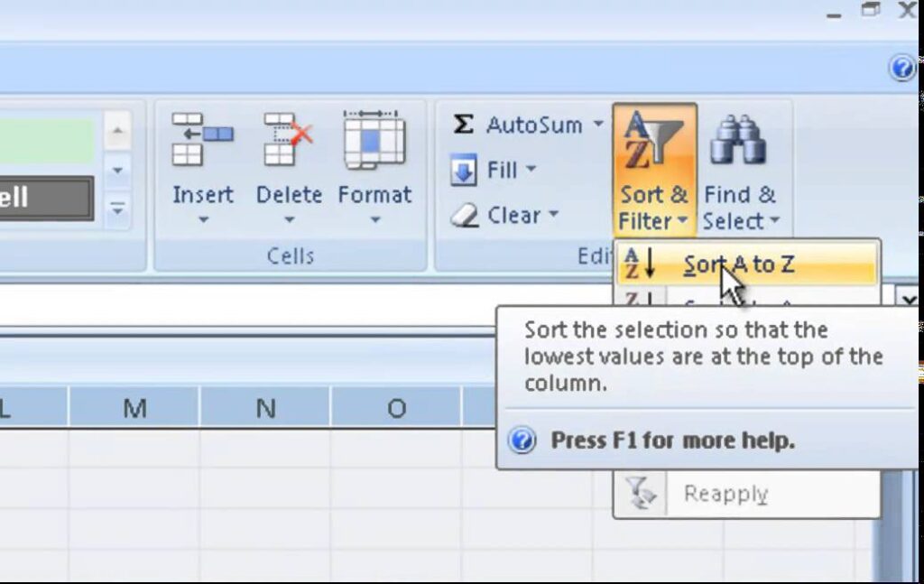This screenshot has width=924, height=584.
Task: Expand the Fill dropdown arrow
Action: click(531, 169)
